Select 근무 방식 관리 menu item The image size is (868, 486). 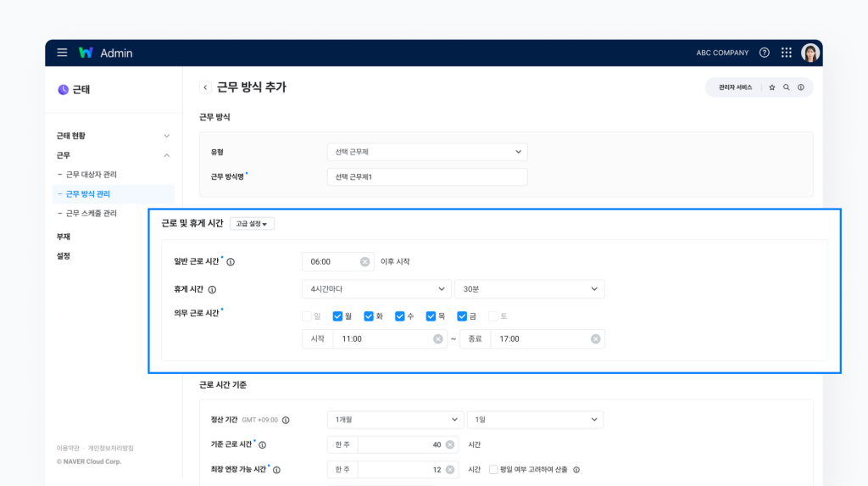[114, 194]
